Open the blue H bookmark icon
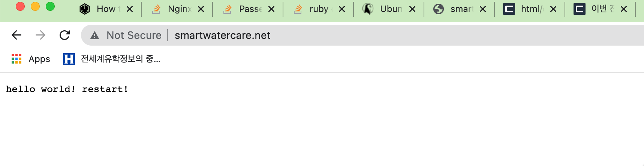 (x=69, y=59)
